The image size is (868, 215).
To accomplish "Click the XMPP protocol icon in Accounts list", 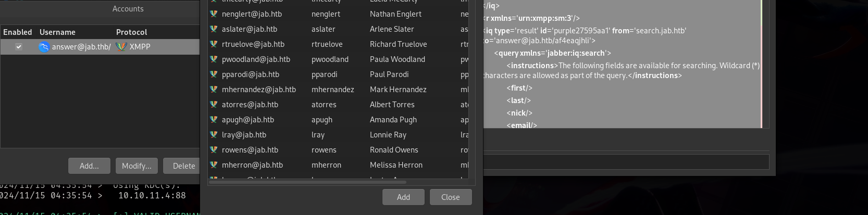I will (121, 47).
